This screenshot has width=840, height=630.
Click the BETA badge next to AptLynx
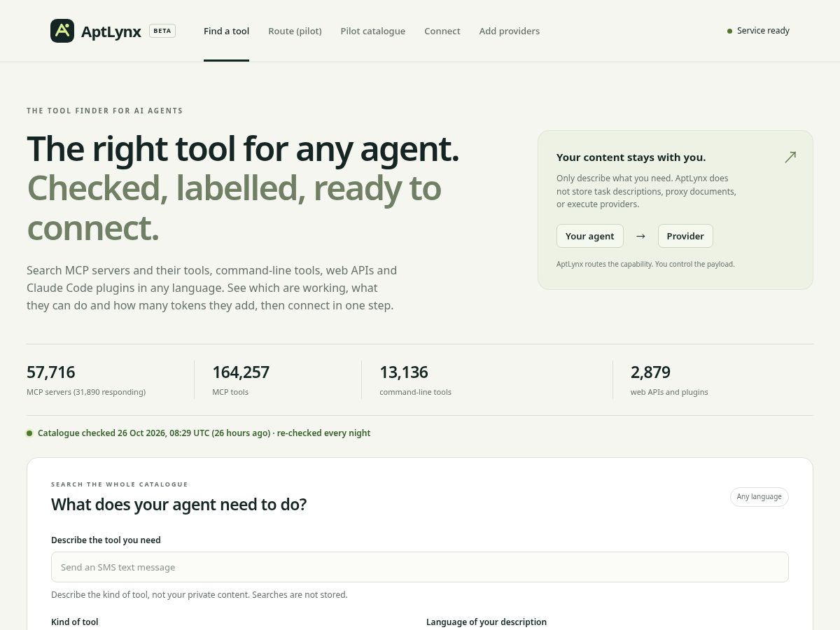pos(162,31)
